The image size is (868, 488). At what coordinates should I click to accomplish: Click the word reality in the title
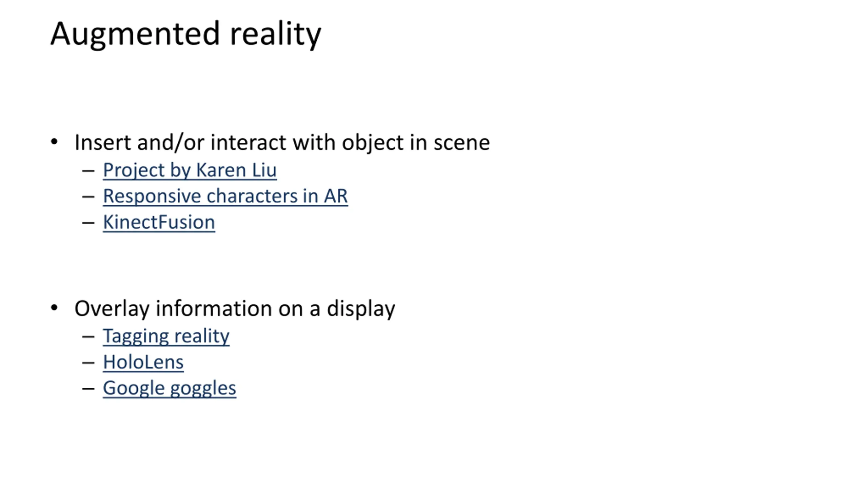click(275, 35)
